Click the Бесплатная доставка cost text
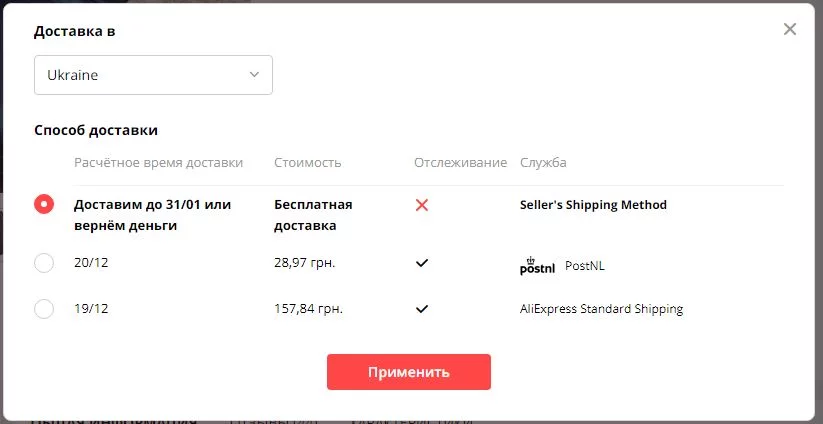 [x=313, y=215]
